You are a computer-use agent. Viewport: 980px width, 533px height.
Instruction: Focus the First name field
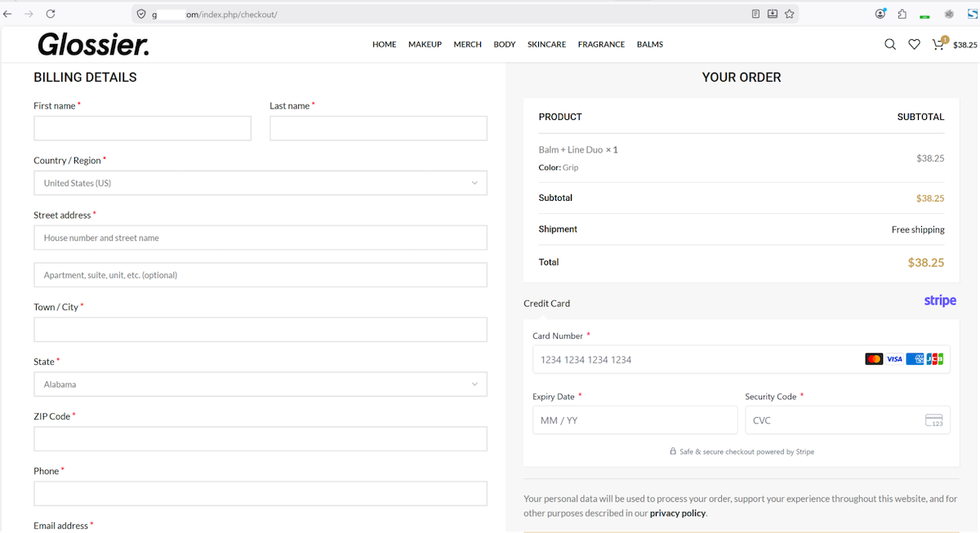tap(142, 128)
